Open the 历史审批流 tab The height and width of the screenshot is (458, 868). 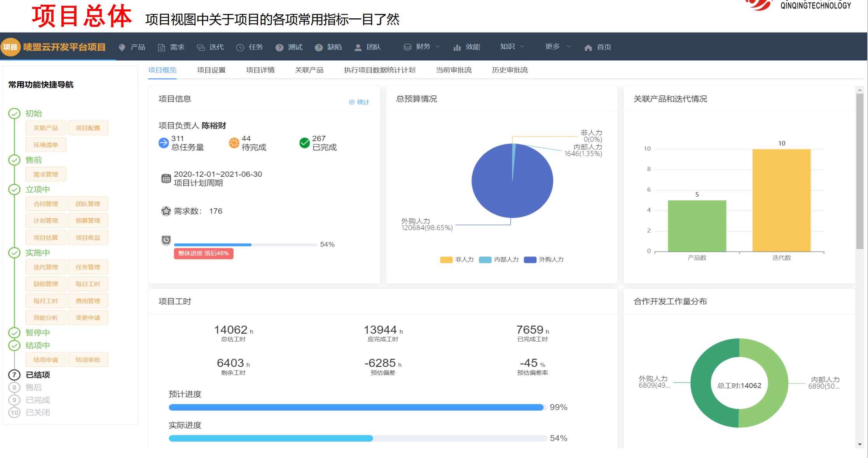point(510,70)
